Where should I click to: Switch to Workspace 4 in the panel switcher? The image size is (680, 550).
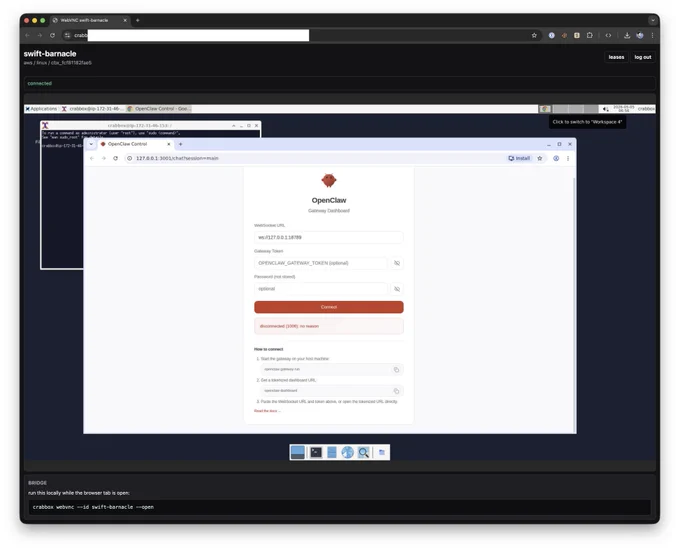(x=591, y=109)
